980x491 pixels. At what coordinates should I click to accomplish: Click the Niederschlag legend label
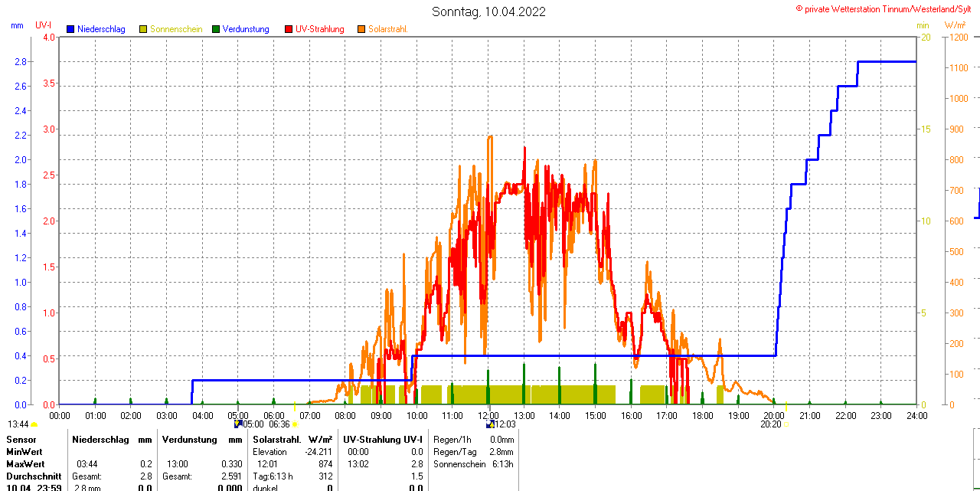pyautogui.click(x=101, y=29)
